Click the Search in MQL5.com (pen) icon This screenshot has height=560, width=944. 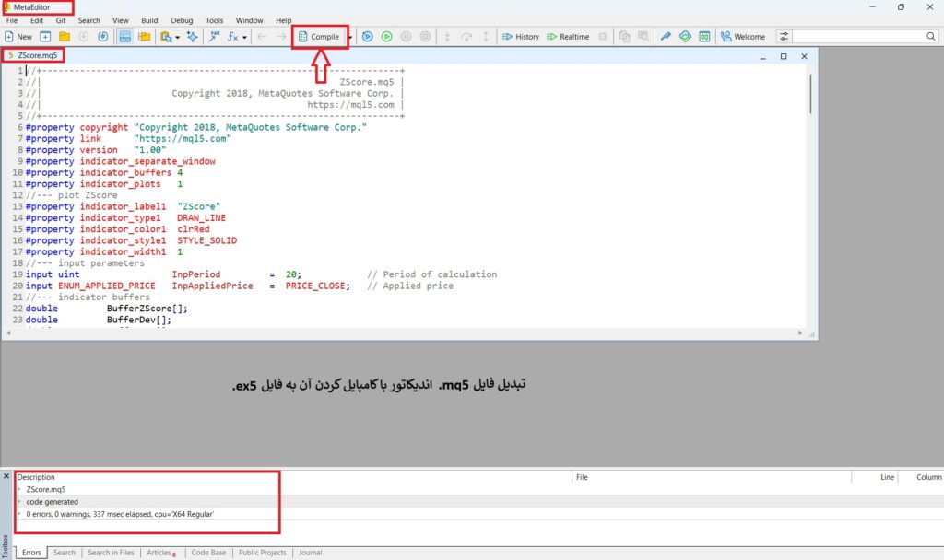(x=667, y=37)
